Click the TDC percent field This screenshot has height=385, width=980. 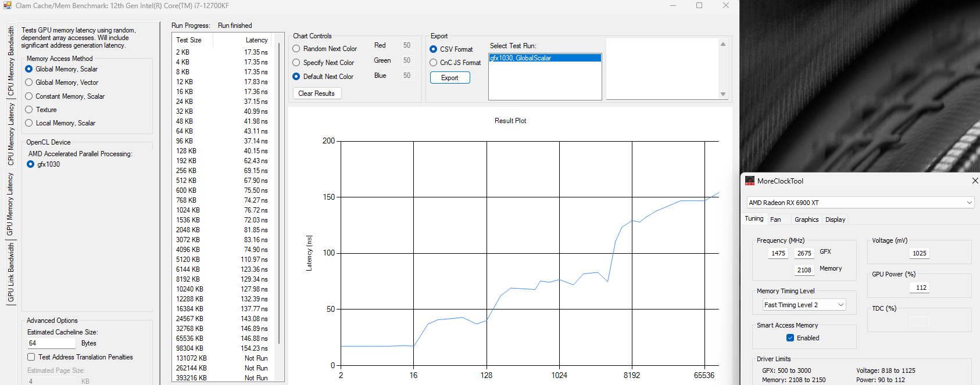920,321
